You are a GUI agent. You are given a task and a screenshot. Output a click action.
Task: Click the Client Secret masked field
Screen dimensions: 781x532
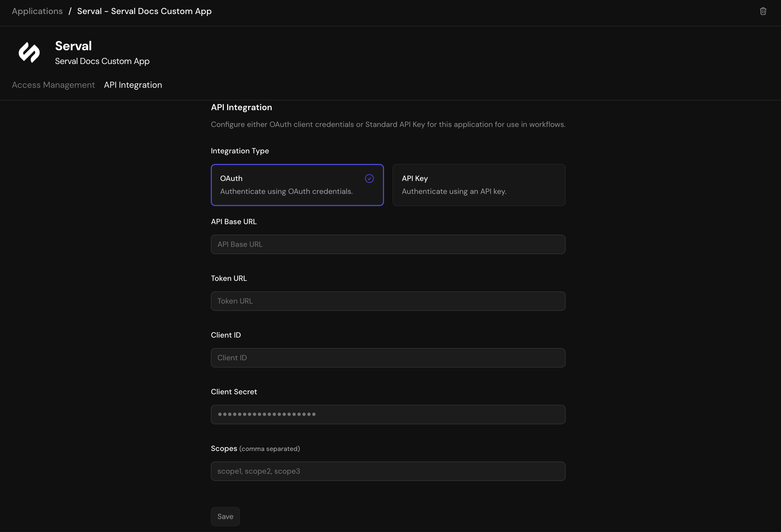pyautogui.click(x=388, y=414)
